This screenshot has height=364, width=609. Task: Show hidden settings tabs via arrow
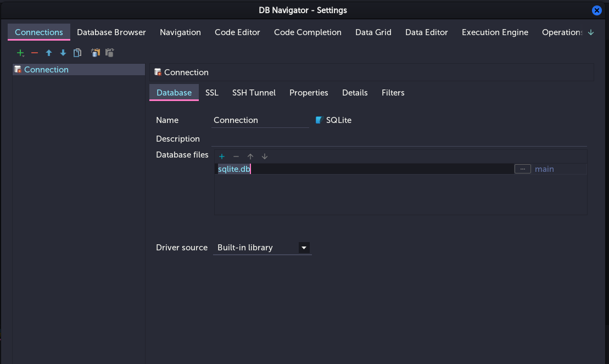591,32
